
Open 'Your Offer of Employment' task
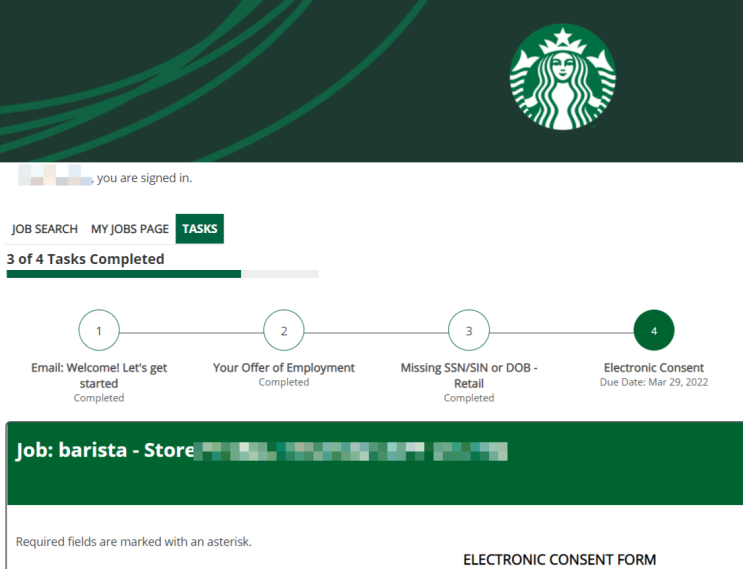pyautogui.click(x=283, y=368)
